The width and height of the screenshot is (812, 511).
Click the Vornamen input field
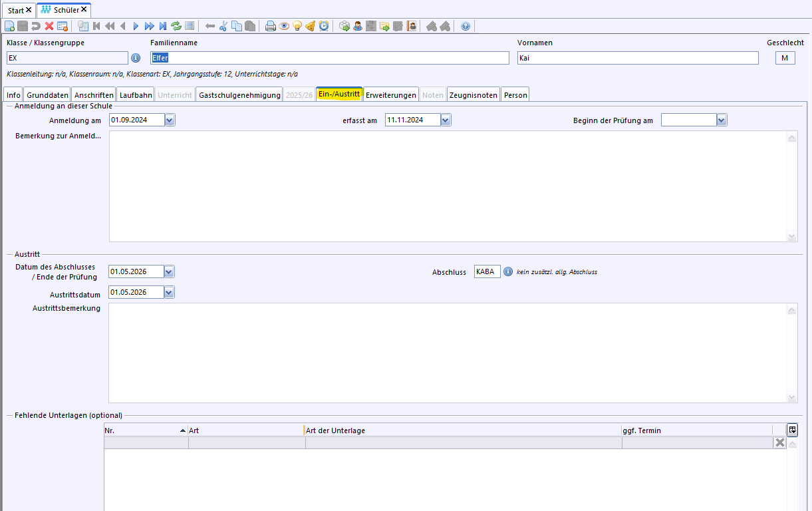click(x=637, y=58)
